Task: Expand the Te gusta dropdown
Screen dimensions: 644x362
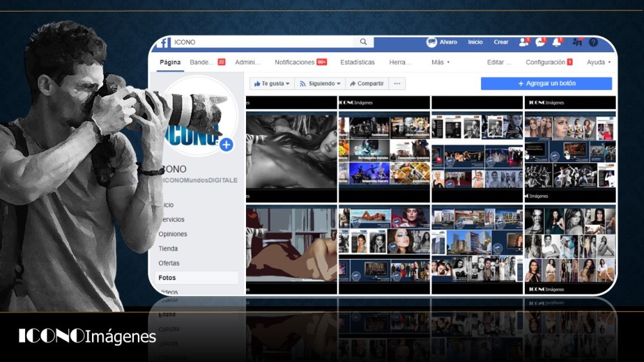Action: tap(272, 83)
